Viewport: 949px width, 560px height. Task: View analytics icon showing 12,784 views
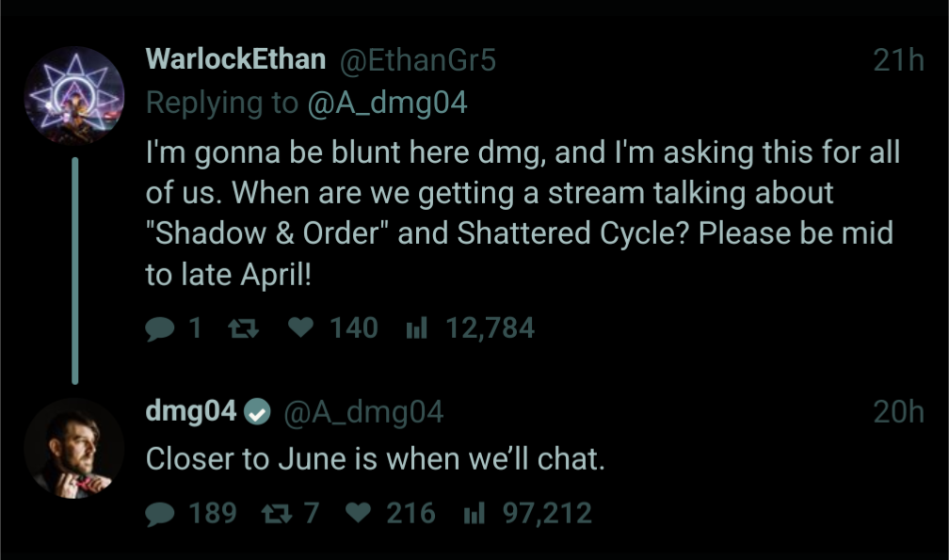(416, 328)
